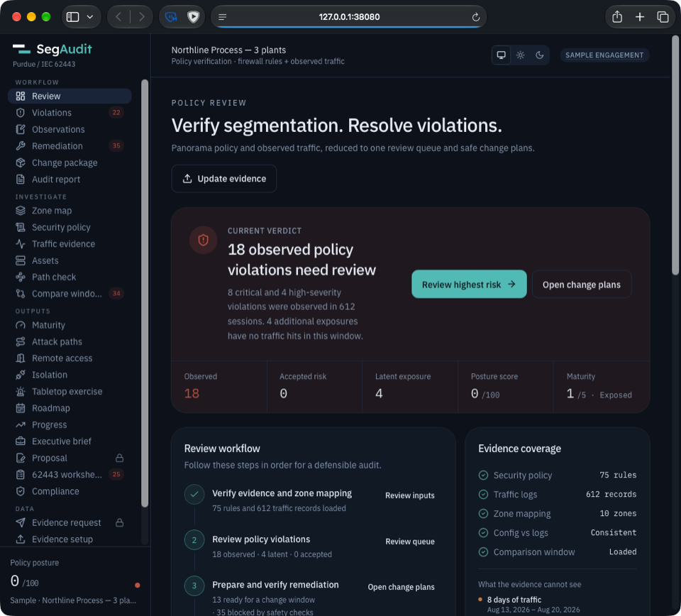Open the Remediation wrench icon
The width and height of the screenshot is (681, 616).
pos(21,146)
